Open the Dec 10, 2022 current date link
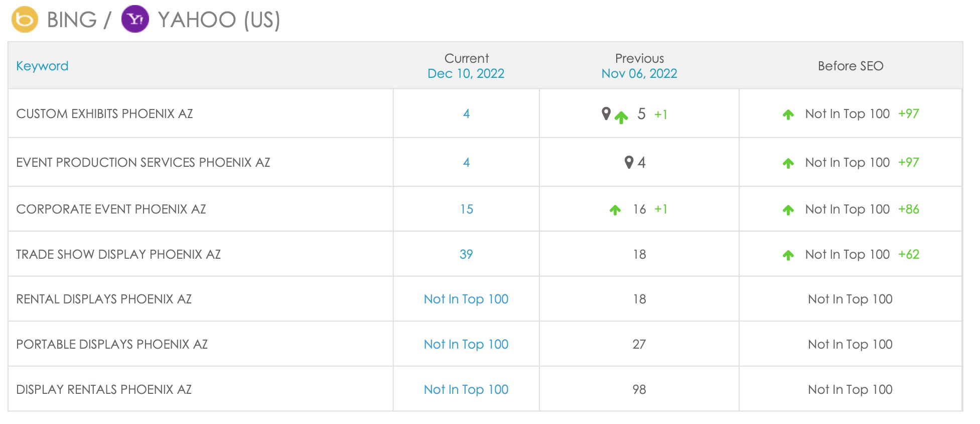 point(466,73)
